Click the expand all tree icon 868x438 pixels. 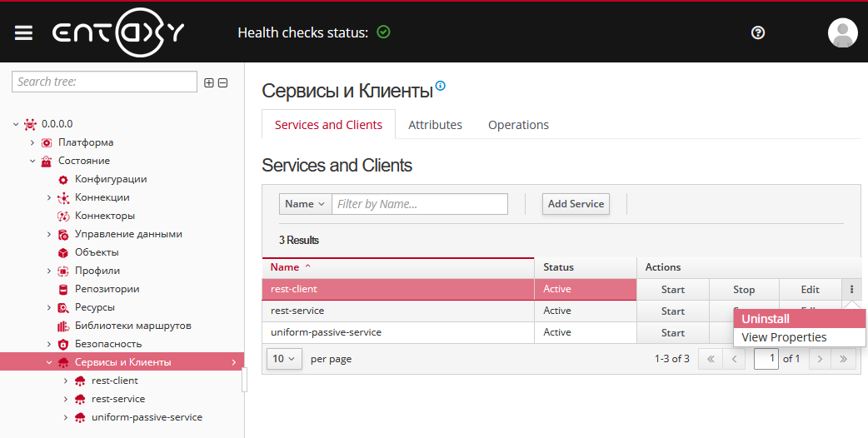209,82
